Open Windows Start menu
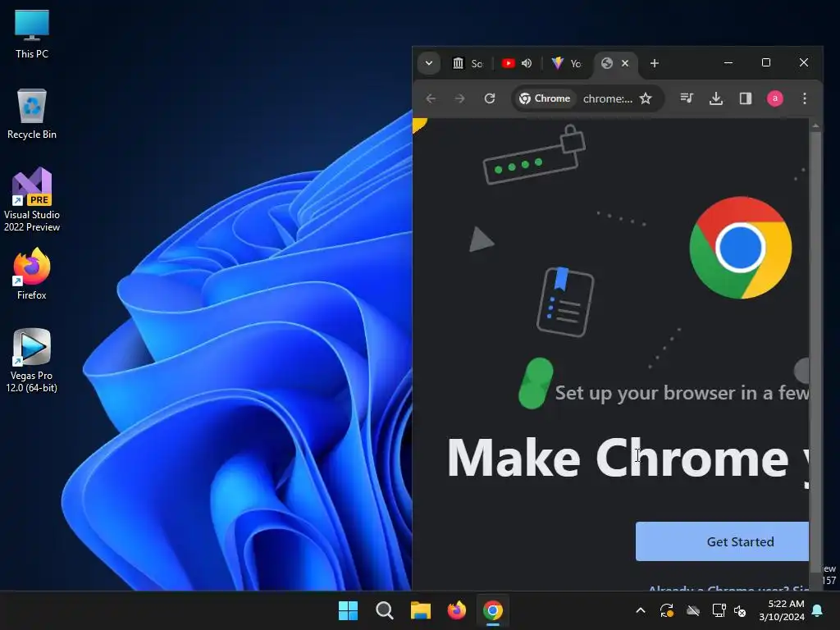840x630 pixels. tap(348, 610)
